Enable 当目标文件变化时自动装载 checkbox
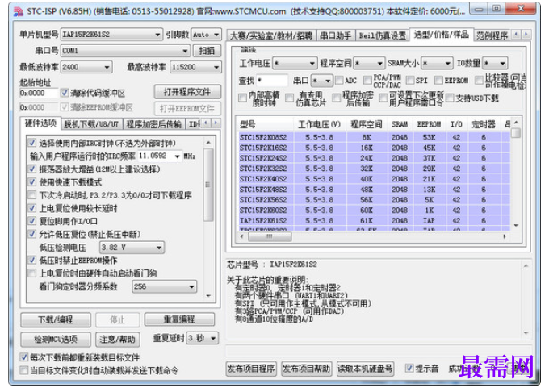The image size is (549, 392). point(23,370)
